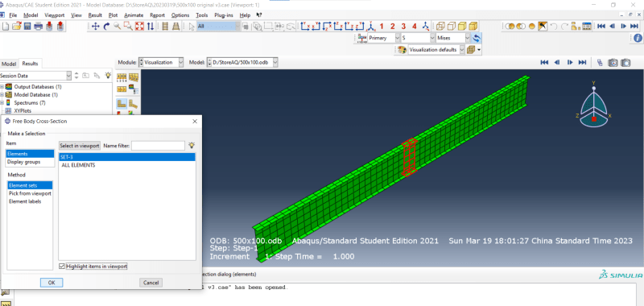Save the model database with disk icon
This screenshot has width=644, height=306.
[x=27, y=27]
